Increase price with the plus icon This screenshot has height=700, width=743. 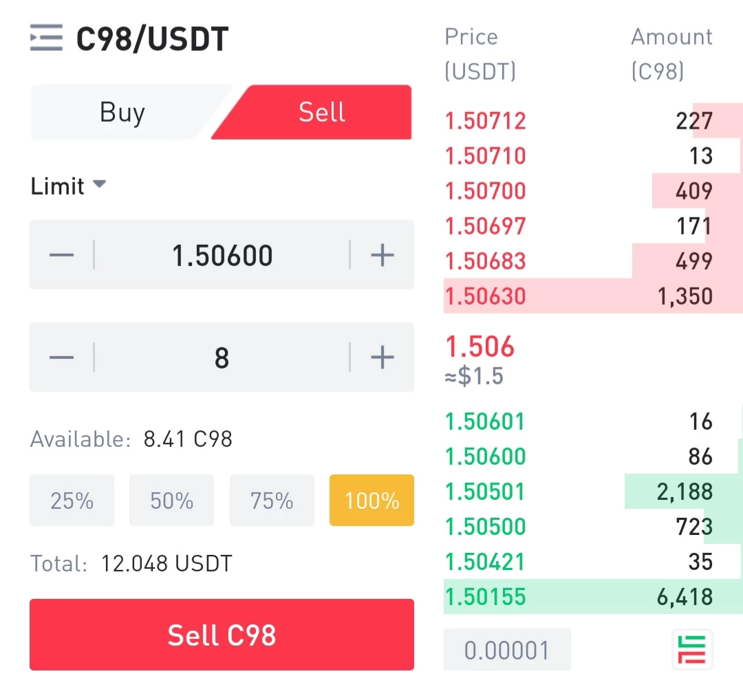tap(382, 255)
